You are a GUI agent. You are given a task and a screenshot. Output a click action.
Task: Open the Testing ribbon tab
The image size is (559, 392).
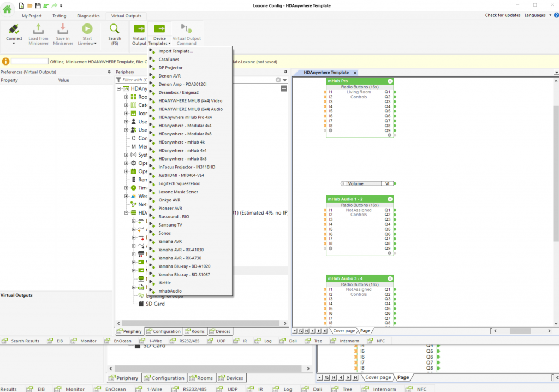coord(59,16)
